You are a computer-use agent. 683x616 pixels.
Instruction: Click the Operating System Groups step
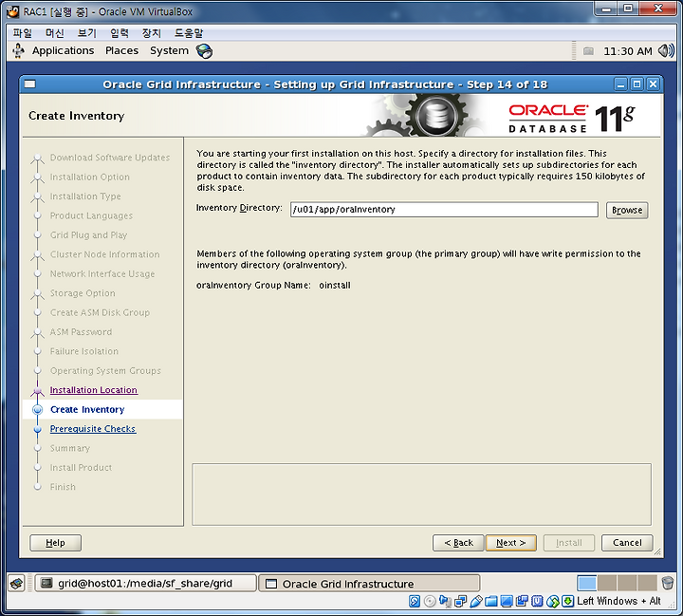(x=105, y=370)
